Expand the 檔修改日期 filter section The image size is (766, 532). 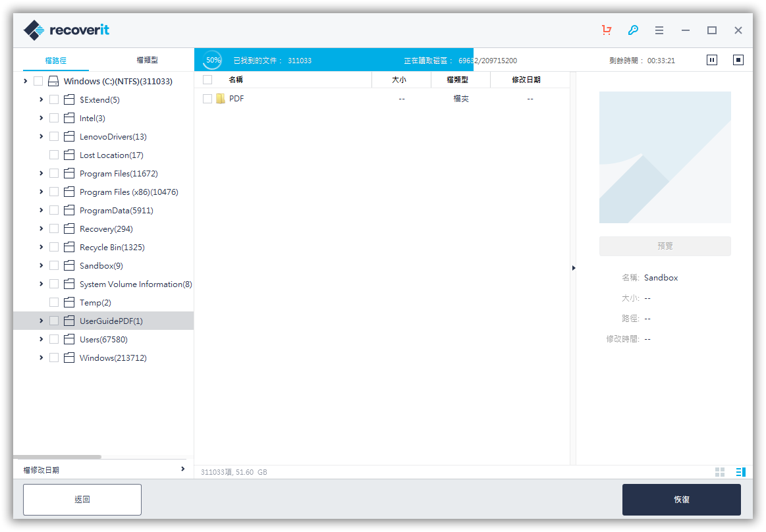(182, 469)
